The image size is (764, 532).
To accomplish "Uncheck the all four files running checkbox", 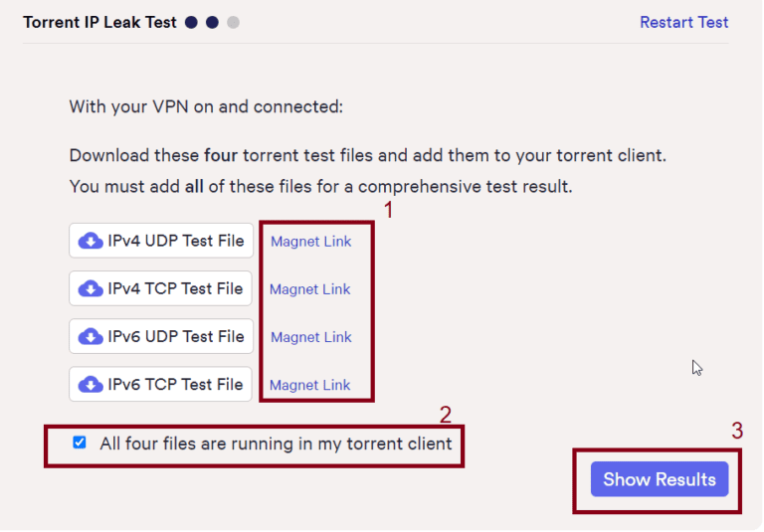I will 80,443.
